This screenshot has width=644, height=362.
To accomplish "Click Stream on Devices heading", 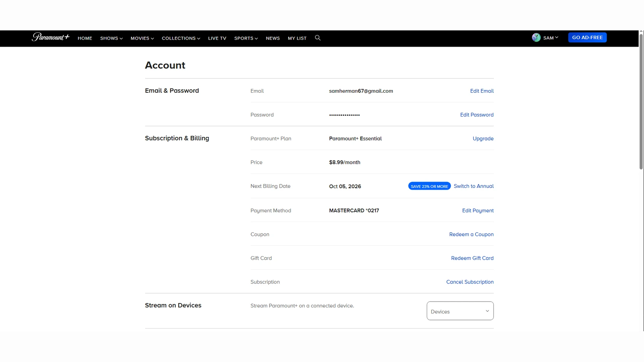I will [173, 305].
